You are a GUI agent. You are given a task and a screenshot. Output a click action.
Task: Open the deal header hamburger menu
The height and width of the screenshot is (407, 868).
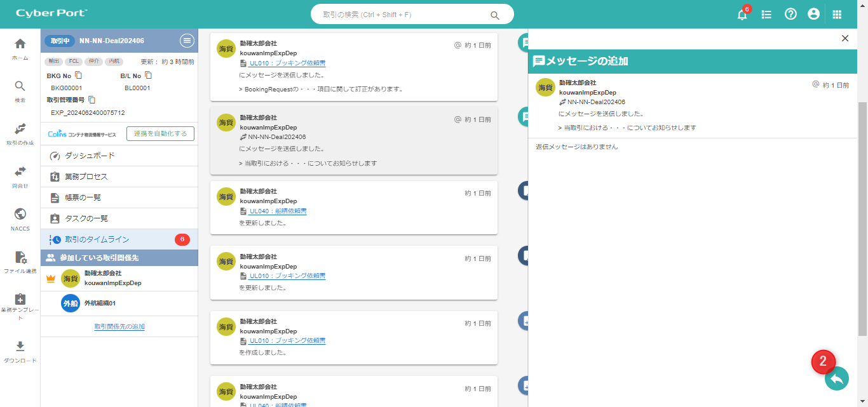coord(187,41)
